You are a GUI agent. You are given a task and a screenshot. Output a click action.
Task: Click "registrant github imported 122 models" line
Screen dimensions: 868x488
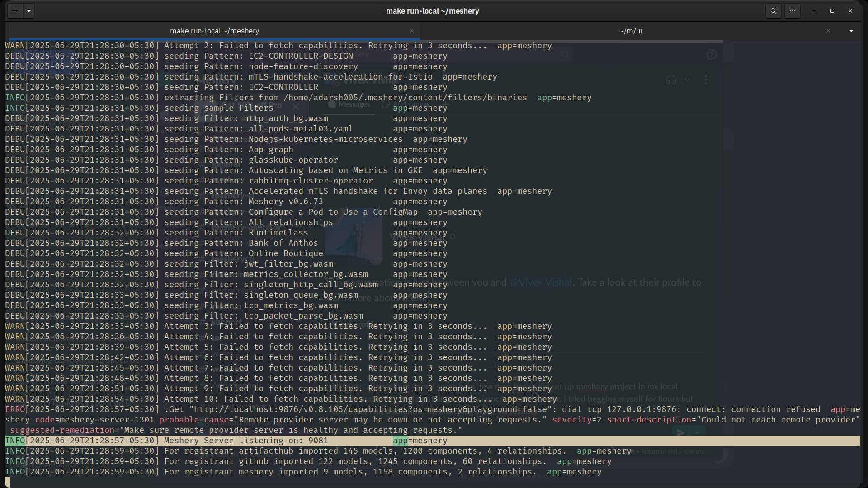pyautogui.click(x=308, y=461)
